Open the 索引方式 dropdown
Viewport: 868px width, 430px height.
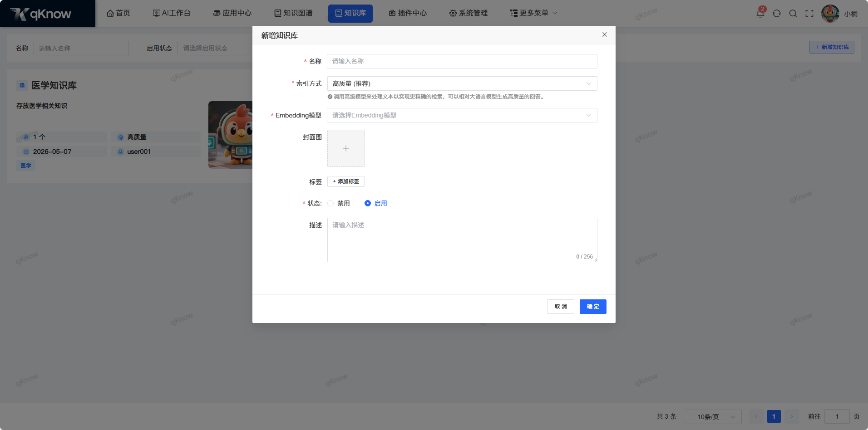point(462,83)
